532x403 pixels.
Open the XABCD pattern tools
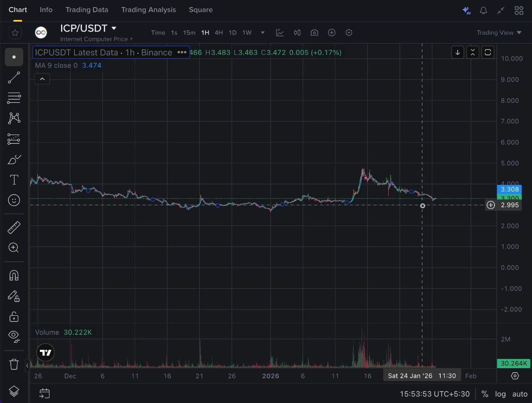14,118
